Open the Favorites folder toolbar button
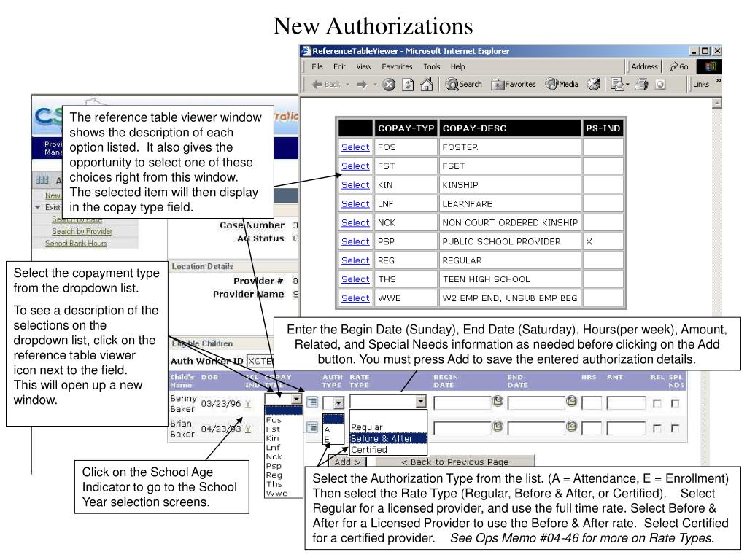Viewport: 747px width, 560px height. [514, 85]
